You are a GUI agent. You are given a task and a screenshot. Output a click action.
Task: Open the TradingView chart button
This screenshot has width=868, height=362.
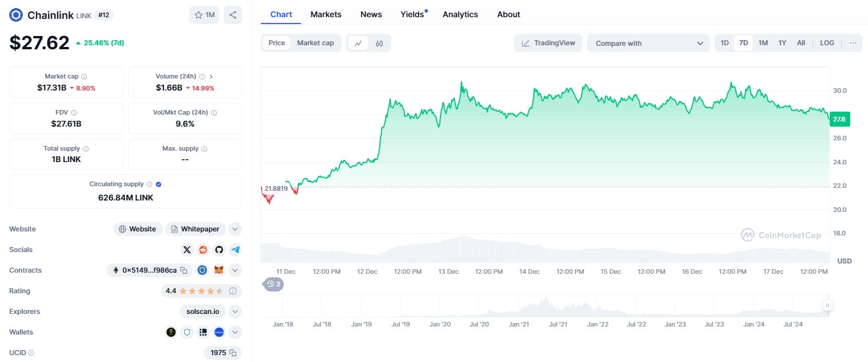click(x=549, y=43)
